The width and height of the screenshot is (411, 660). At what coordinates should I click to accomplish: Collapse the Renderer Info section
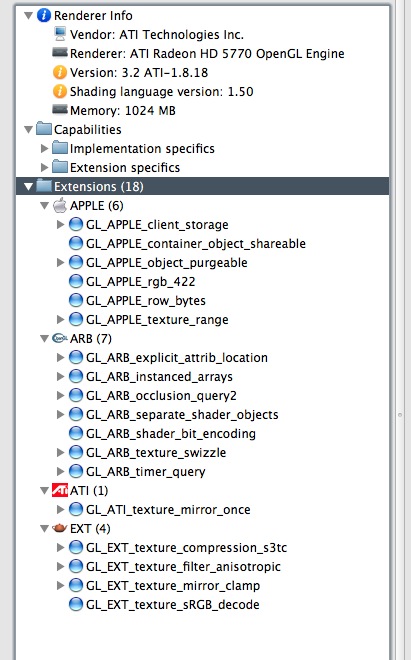pyautogui.click(x=29, y=16)
